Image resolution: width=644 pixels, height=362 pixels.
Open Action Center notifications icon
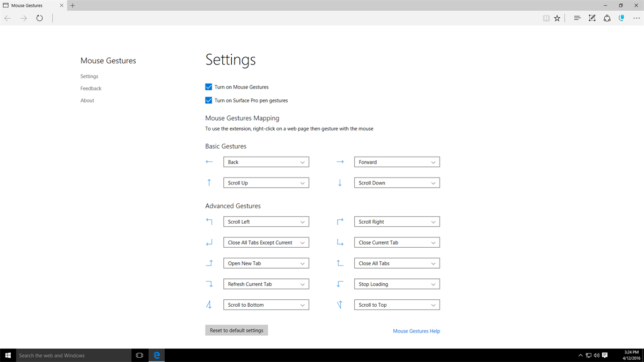[x=605, y=355]
